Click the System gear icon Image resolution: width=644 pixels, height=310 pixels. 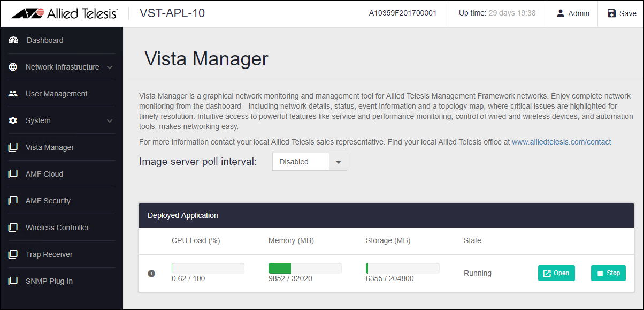(13, 120)
